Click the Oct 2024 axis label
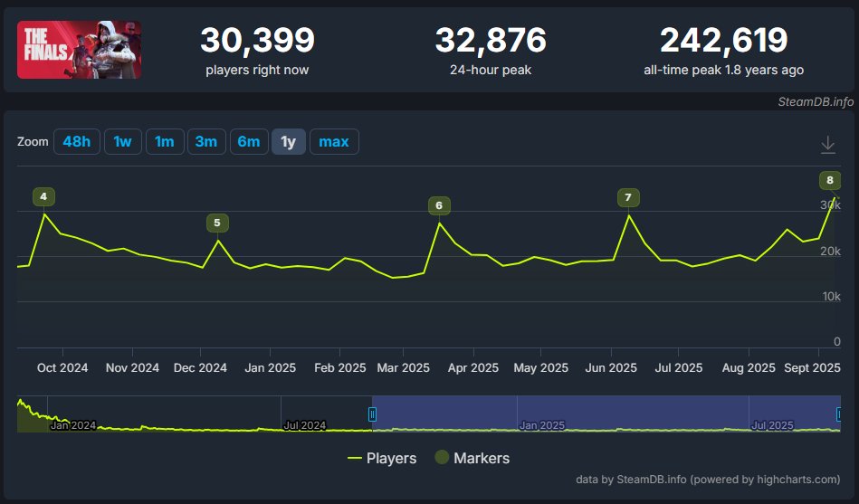Image resolution: width=859 pixels, height=504 pixels. pyautogui.click(x=62, y=367)
